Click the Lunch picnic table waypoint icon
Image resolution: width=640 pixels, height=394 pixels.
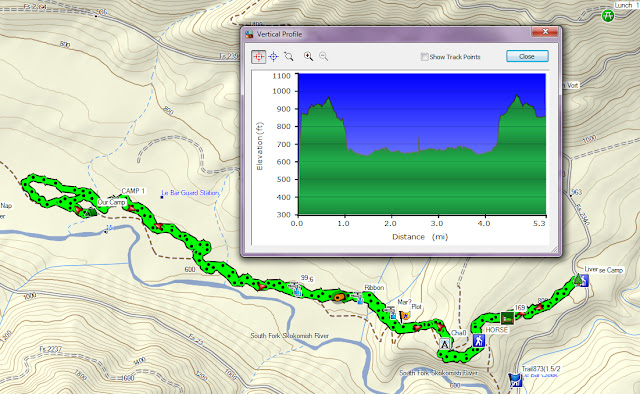click(x=608, y=16)
